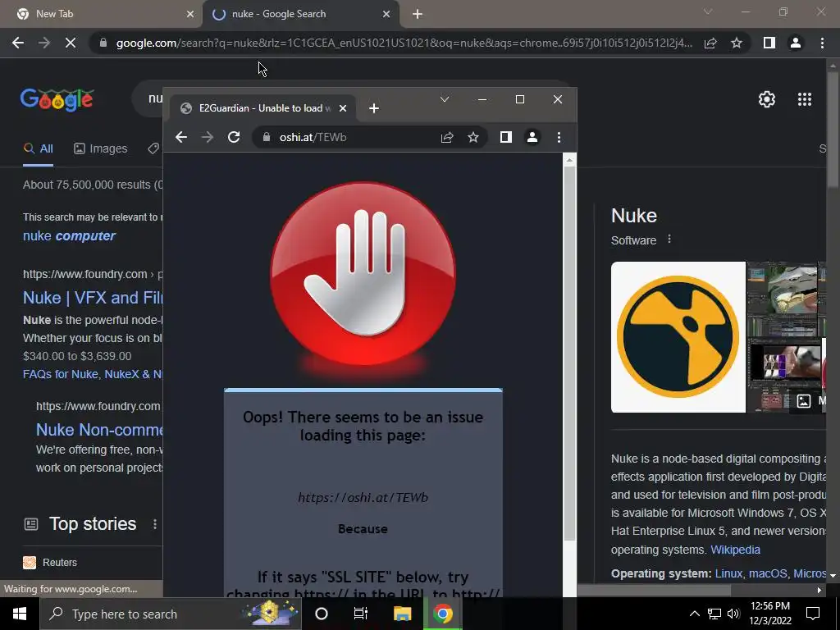Open File Explorer from the taskbar
Image resolution: width=840 pixels, height=630 pixels.
[x=402, y=614]
